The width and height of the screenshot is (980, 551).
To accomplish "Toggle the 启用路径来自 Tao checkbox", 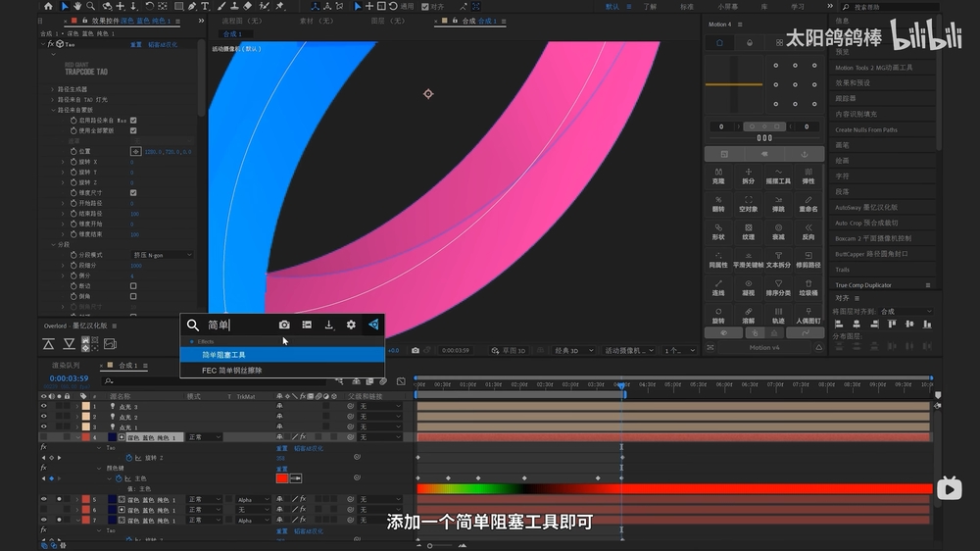I will point(133,120).
